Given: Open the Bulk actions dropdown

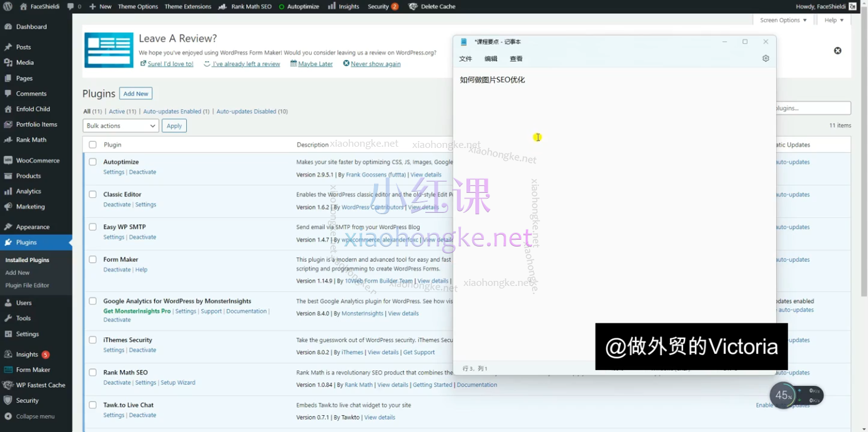Looking at the screenshot, I should 120,125.
